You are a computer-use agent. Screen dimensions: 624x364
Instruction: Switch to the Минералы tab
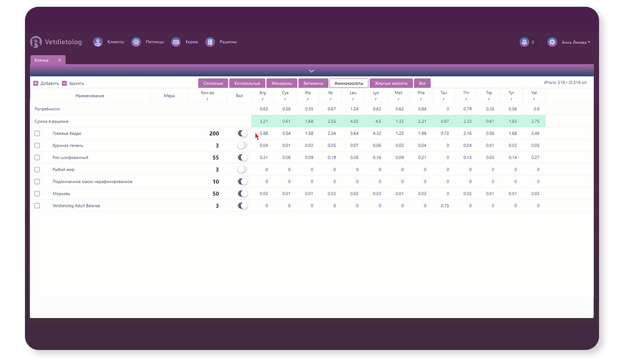282,83
